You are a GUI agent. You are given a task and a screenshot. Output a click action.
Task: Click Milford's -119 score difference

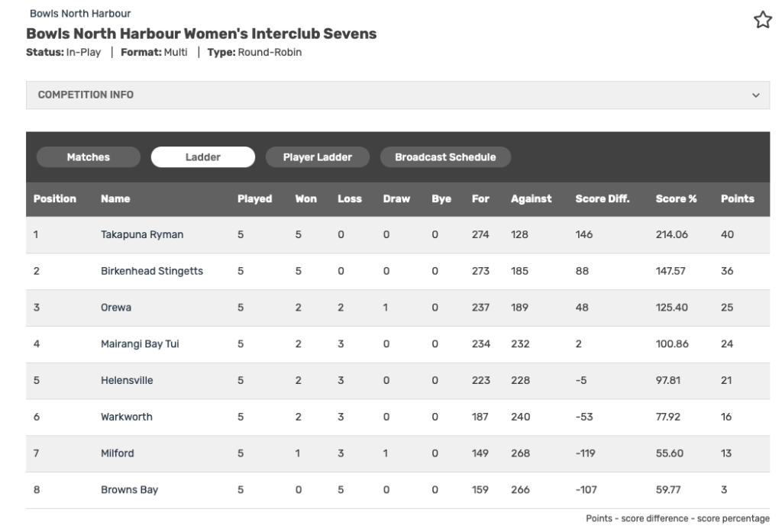[x=586, y=453]
